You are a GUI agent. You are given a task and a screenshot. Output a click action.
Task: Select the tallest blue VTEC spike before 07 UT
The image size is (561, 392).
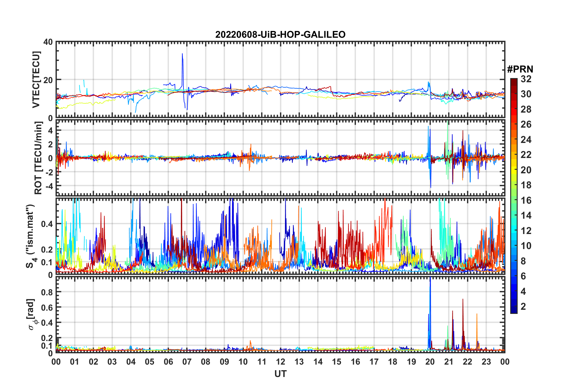(x=182, y=54)
